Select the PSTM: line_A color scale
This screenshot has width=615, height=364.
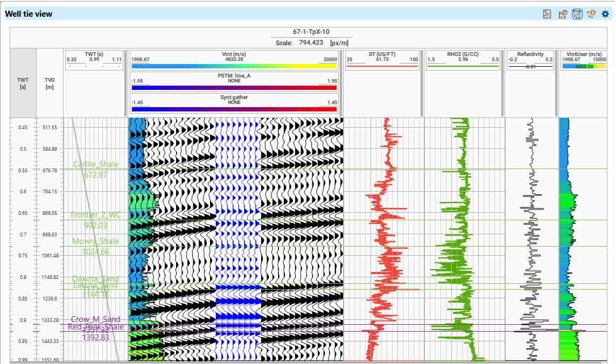coord(234,87)
